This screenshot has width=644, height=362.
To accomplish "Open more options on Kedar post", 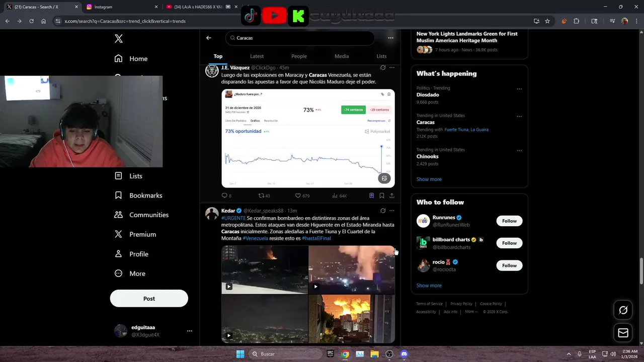I will (392, 211).
